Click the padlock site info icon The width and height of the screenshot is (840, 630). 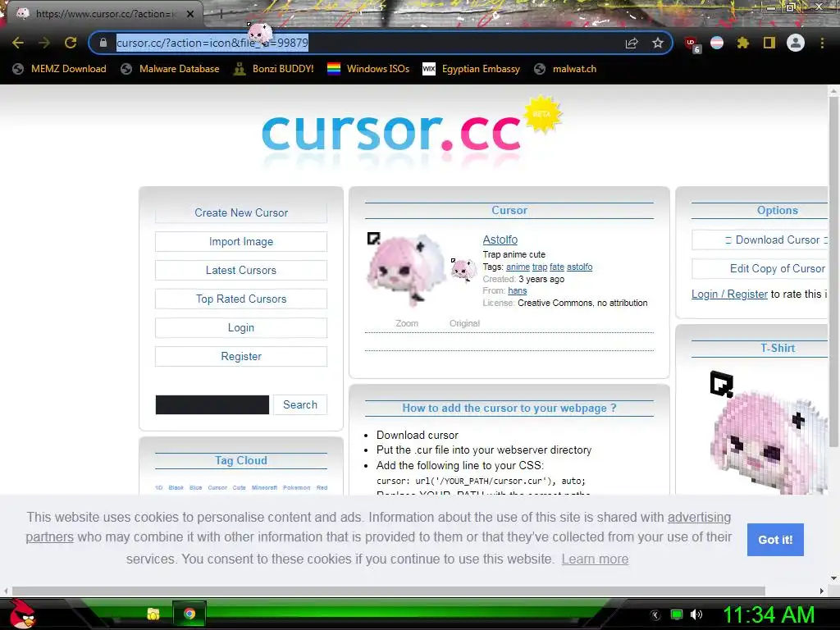pyautogui.click(x=103, y=43)
